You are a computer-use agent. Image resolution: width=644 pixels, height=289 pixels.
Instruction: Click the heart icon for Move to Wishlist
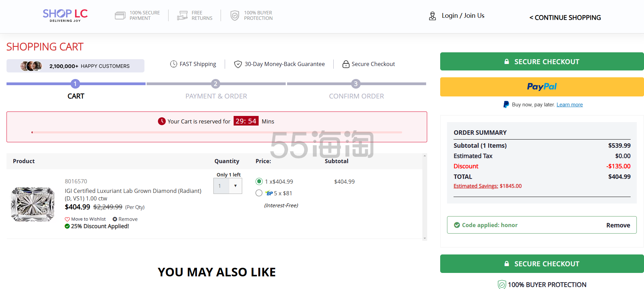(67, 219)
